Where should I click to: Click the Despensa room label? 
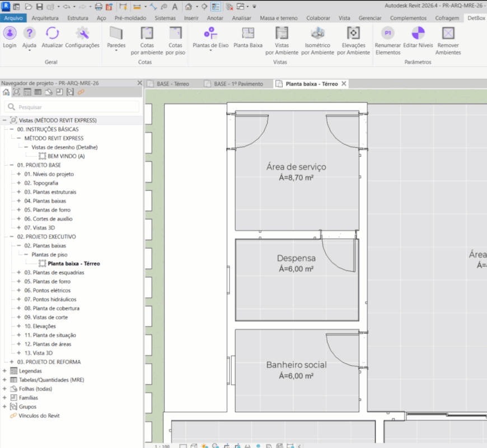(x=296, y=258)
